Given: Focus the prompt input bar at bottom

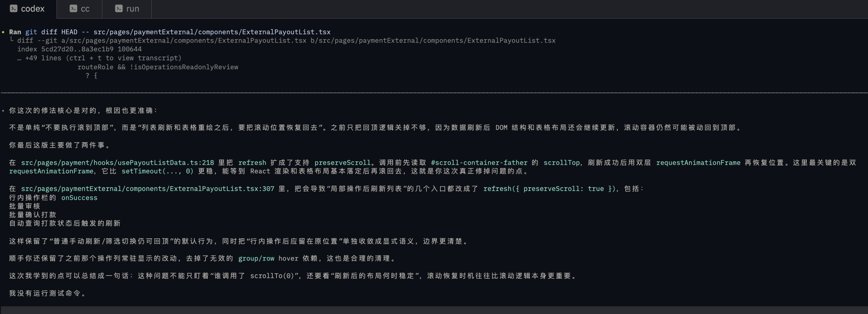Looking at the screenshot, I should click(434, 310).
